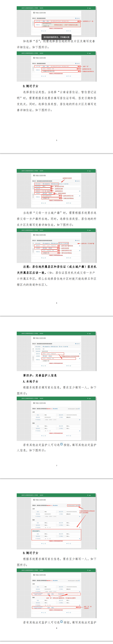Expand 签发机关 dropdown arrow in page 6 first screenshot

(79, 191)
